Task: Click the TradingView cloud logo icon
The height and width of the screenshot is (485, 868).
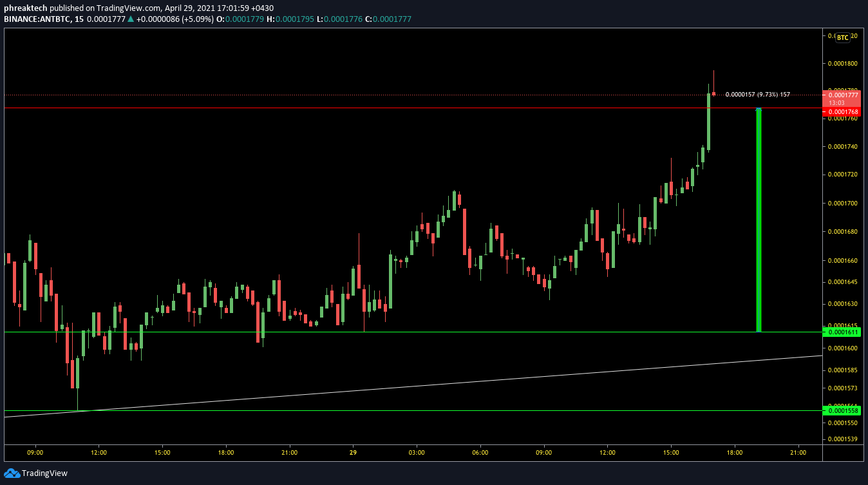Action: click(12, 473)
